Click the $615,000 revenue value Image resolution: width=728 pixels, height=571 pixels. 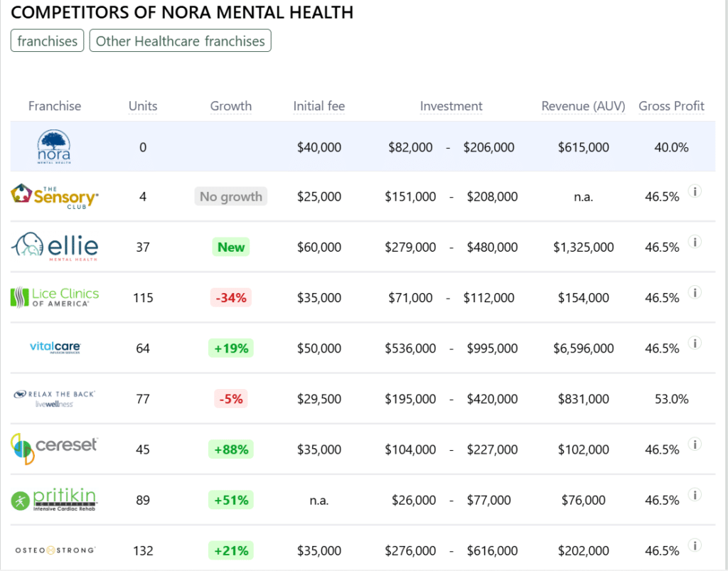tap(583, 147)
